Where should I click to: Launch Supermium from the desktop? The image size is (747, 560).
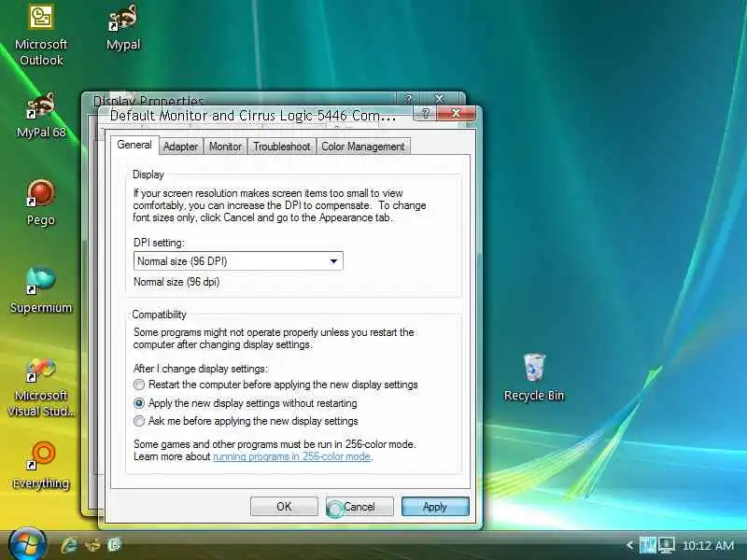pos(41,289)
